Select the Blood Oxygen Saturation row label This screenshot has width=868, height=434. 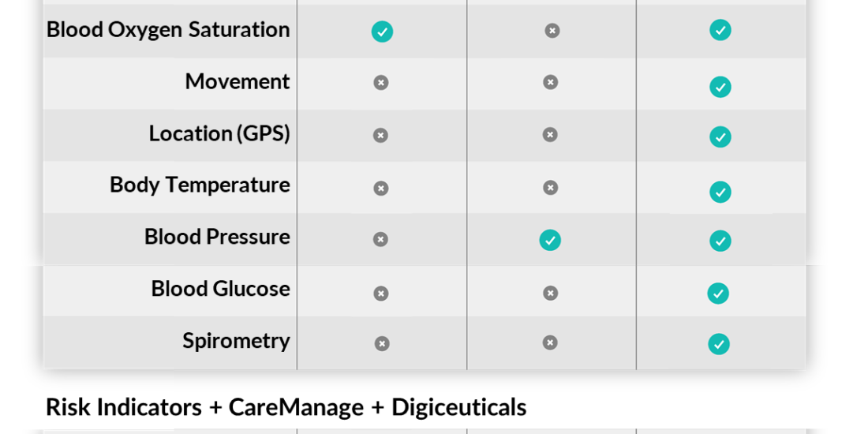point(168,30)
